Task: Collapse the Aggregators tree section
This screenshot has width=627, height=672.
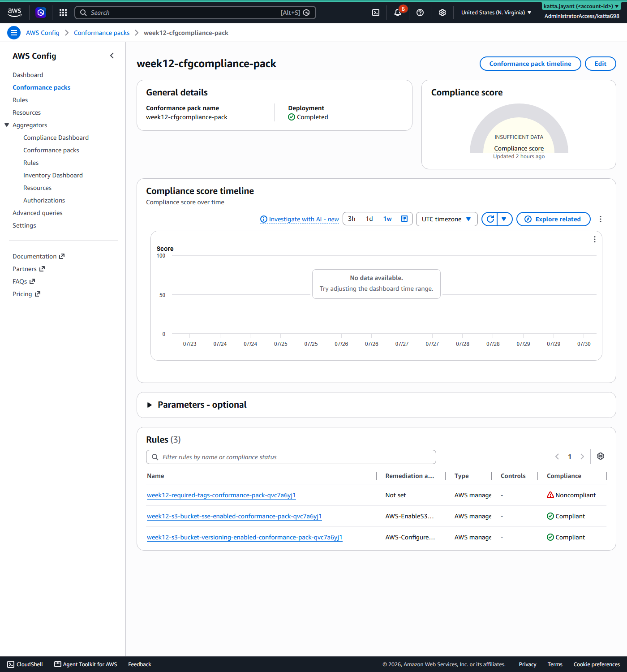Action: click(x=7, y=125)
